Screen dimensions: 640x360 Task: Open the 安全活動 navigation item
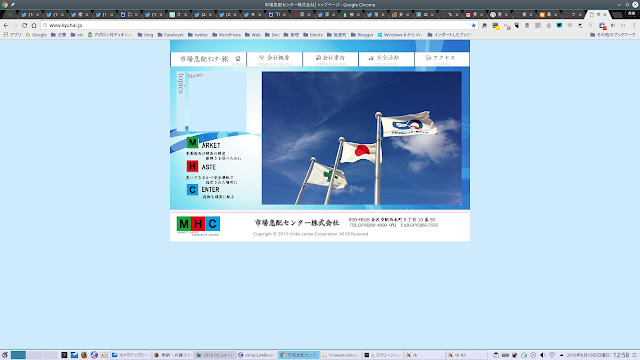point(387,59)
